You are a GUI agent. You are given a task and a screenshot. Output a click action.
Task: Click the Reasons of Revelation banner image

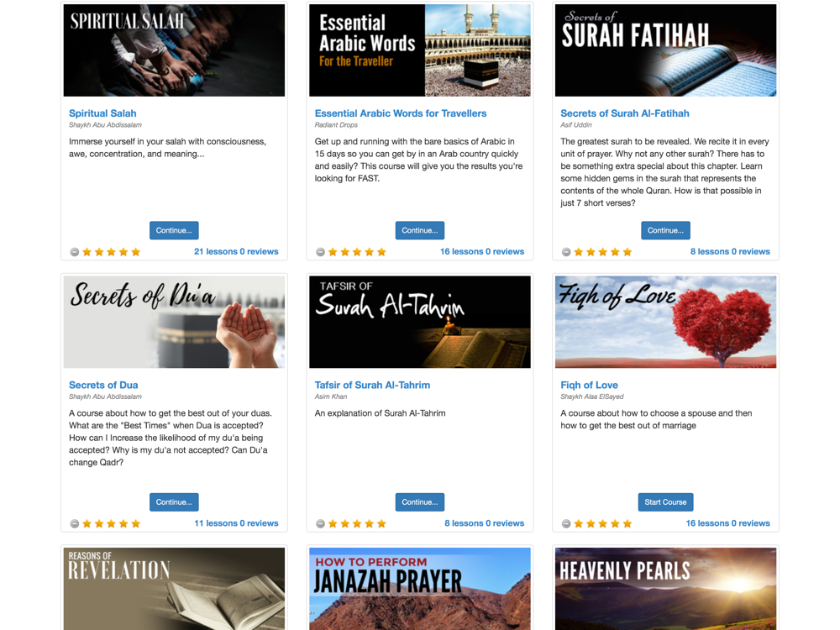click(174, 588)
